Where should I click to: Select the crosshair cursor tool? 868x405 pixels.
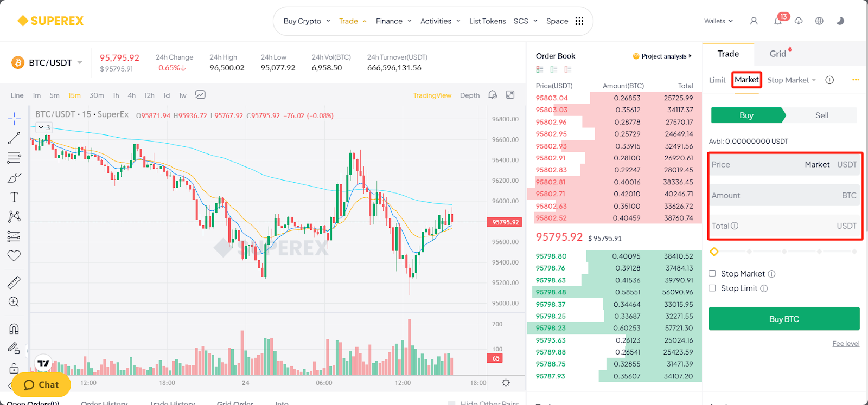(x=14, y=118)
